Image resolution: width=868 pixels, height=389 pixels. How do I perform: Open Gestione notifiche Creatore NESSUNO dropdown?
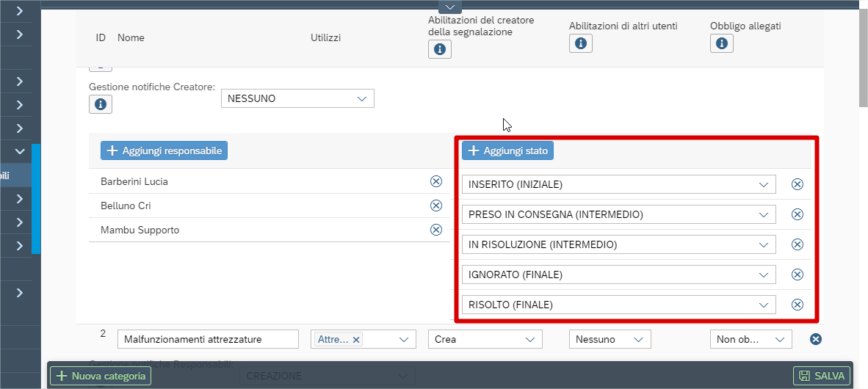297,98
